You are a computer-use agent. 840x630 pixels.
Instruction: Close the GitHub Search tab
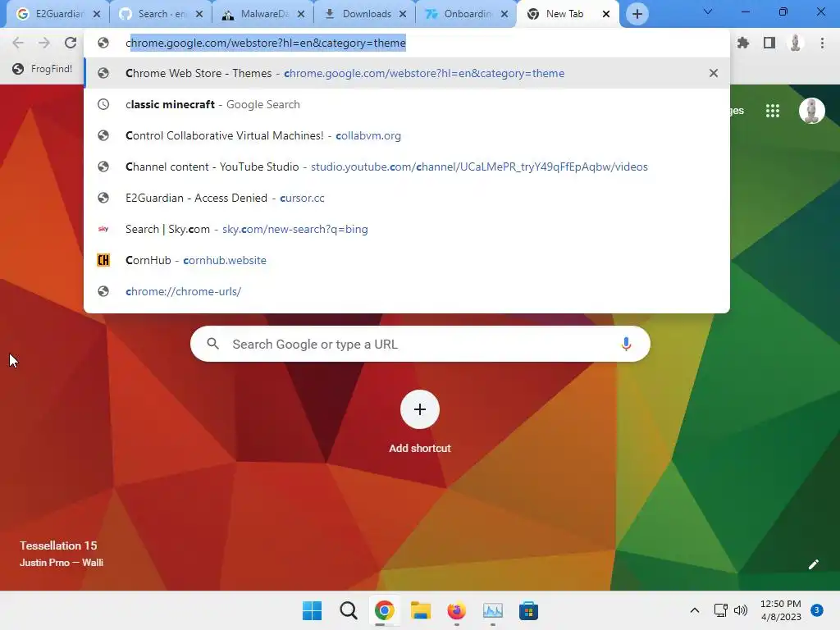199,14
